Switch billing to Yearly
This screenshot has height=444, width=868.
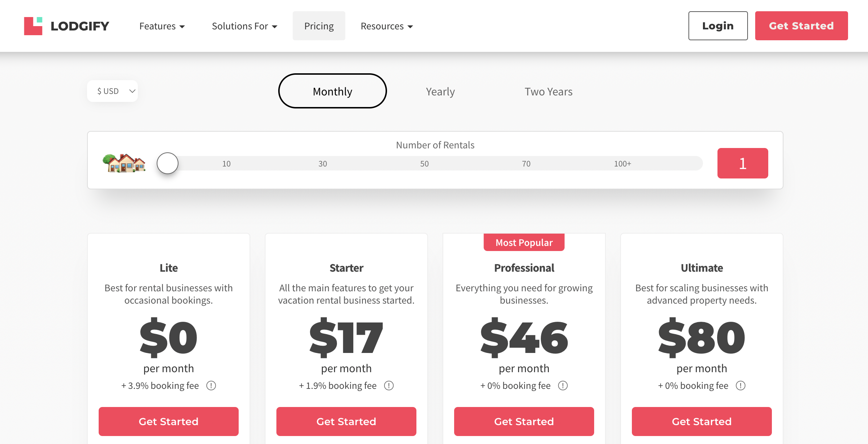[x=440, y=91]
